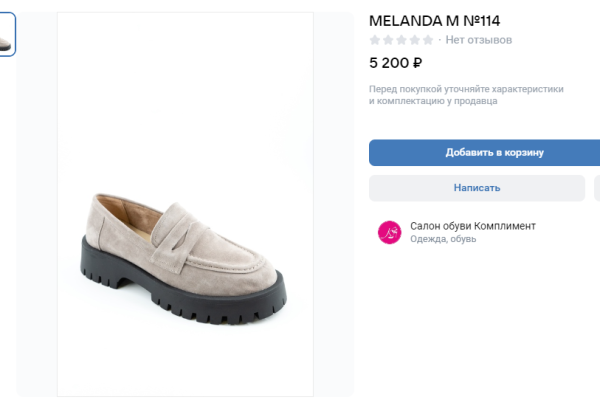The image size is (600, 400).
Task: Open the Нет отзывов reviews text
Action: coord(479,40)
